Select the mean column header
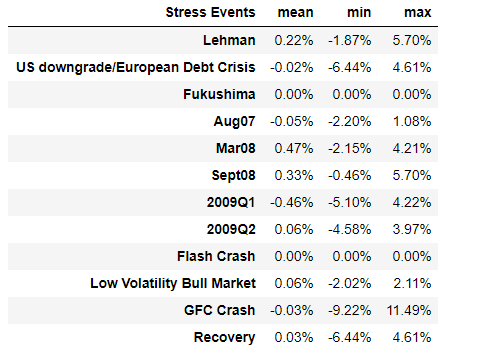The image size is (494, 363). 296,13
